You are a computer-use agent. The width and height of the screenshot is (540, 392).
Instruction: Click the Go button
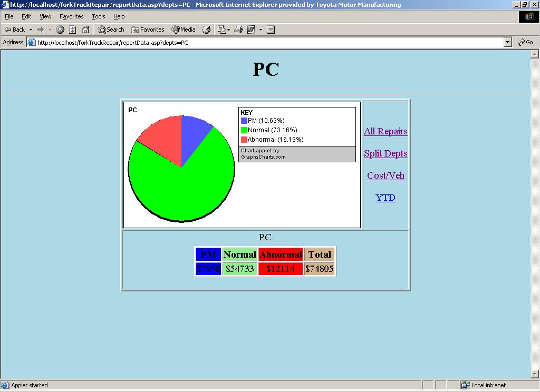click(526, 42)
